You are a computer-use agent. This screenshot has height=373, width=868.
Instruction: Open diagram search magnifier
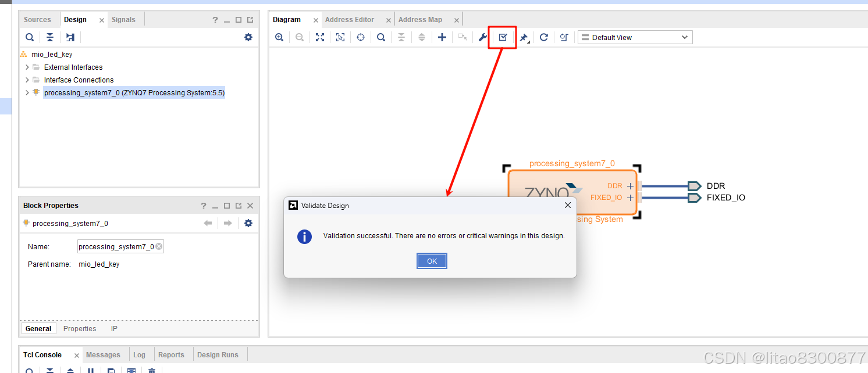click(x=381, y=37)
